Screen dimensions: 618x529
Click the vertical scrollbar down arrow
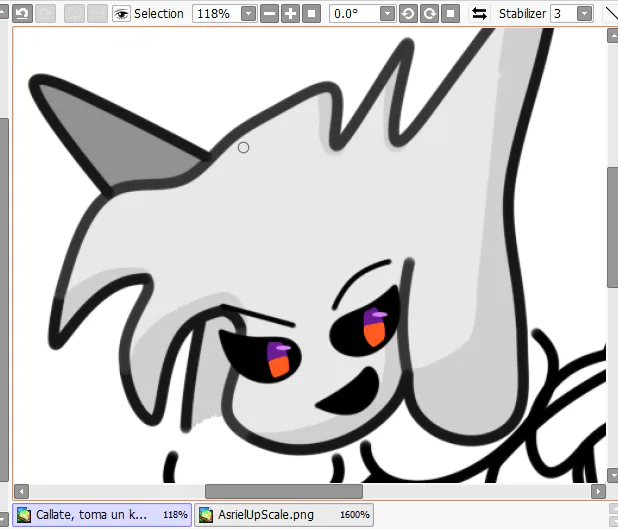(612, 475)
